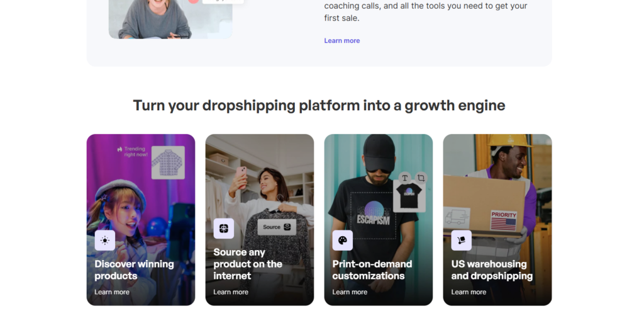Click the hand truck icon on US warehousing card
Image resolution: width=644 pixels, height=318 pixels.
(x=461, y=241)
